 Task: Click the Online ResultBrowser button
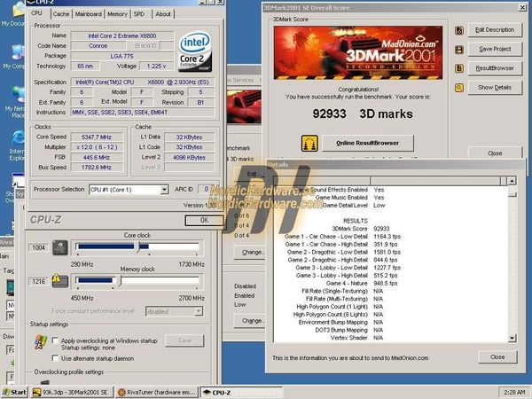[368, 143]
